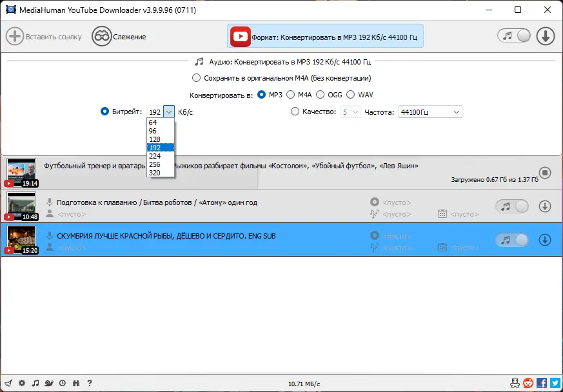Click the broom cleanup icon
563x392 pixels.
tap(9, 384)
